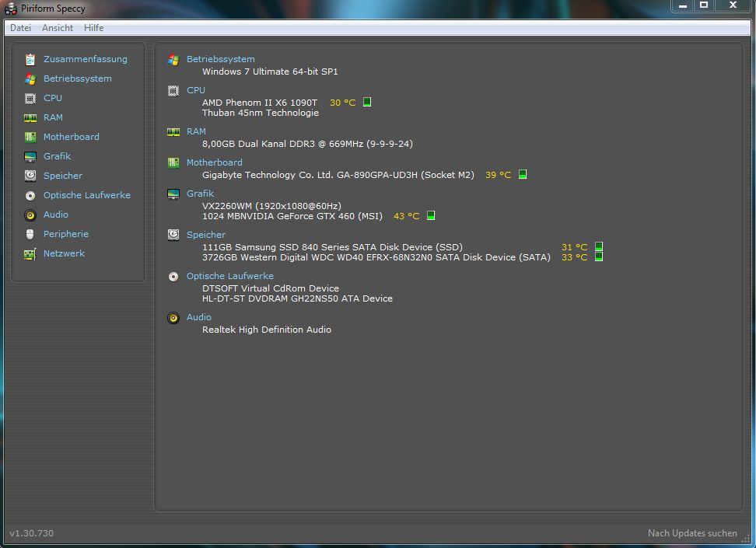Click the Optische Laufwerke heading link in summary
Screen dimensions: 756x548
point(230,276)
